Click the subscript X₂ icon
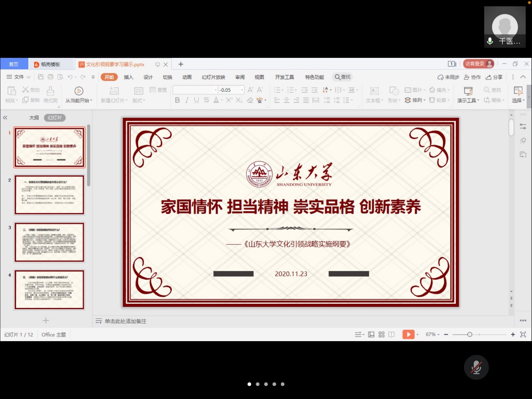532x399 pixels. tap(239, 100)
